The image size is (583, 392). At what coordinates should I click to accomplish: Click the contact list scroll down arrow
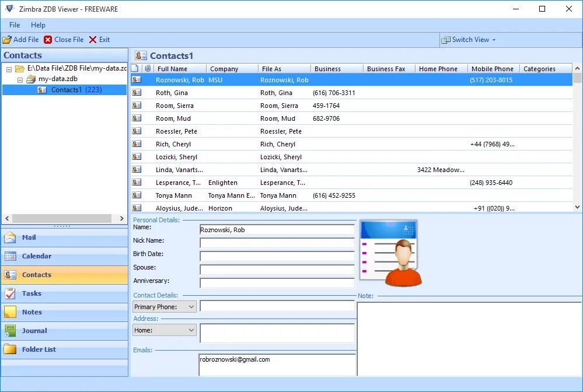tap(577, 207)
